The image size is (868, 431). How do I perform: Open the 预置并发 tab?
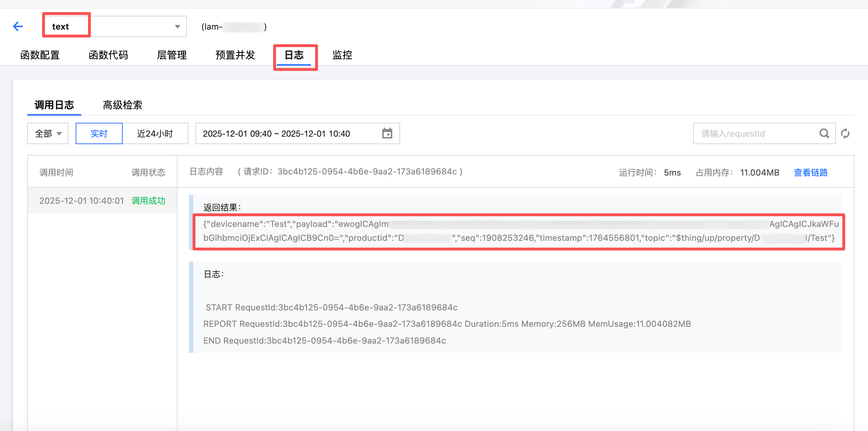[235, 55]
